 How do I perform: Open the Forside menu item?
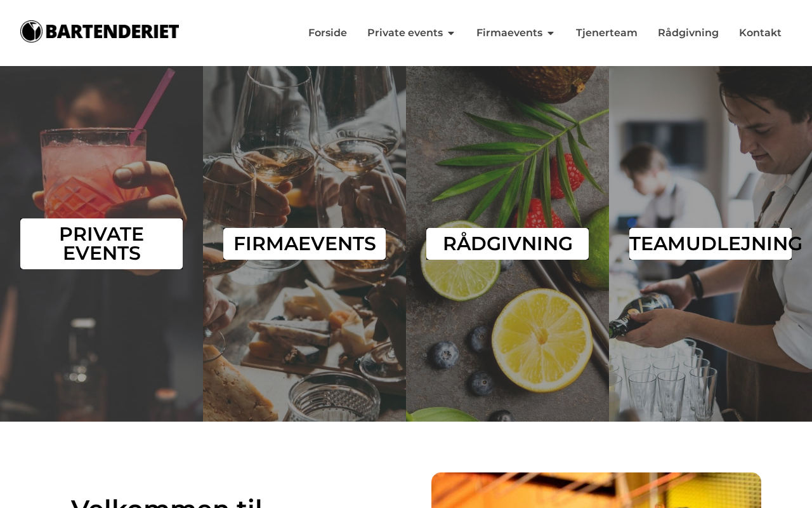[x=327, y=33]
